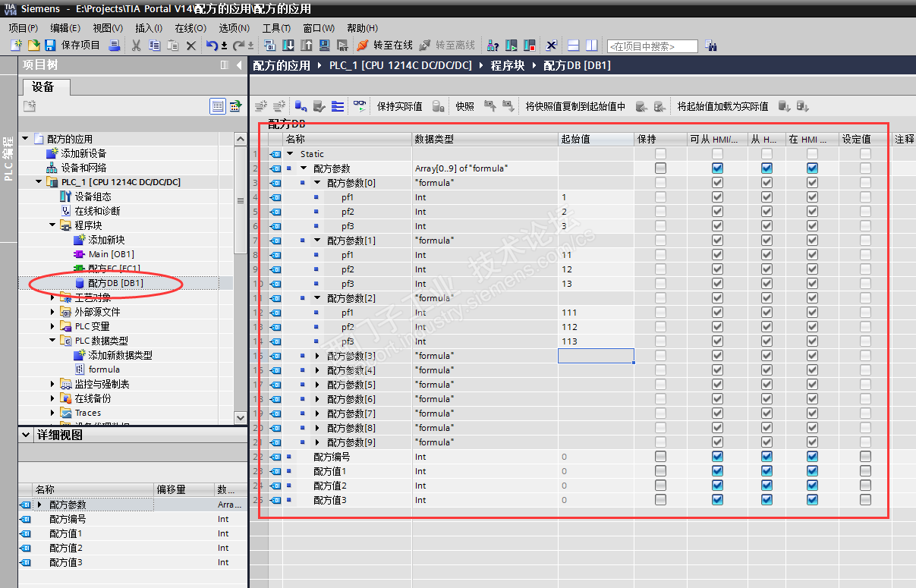The width and height of the screenshot is (916, 588).
Task: Open the 编辑(E) menu
Action: [x=65, y=28]
